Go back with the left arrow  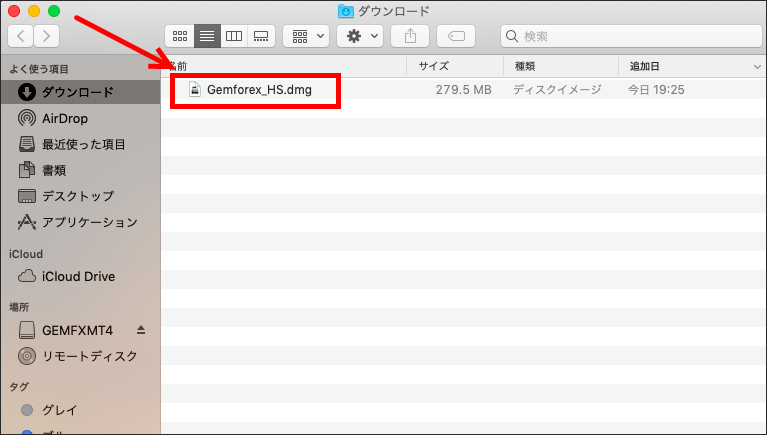[x=21, y=36]
